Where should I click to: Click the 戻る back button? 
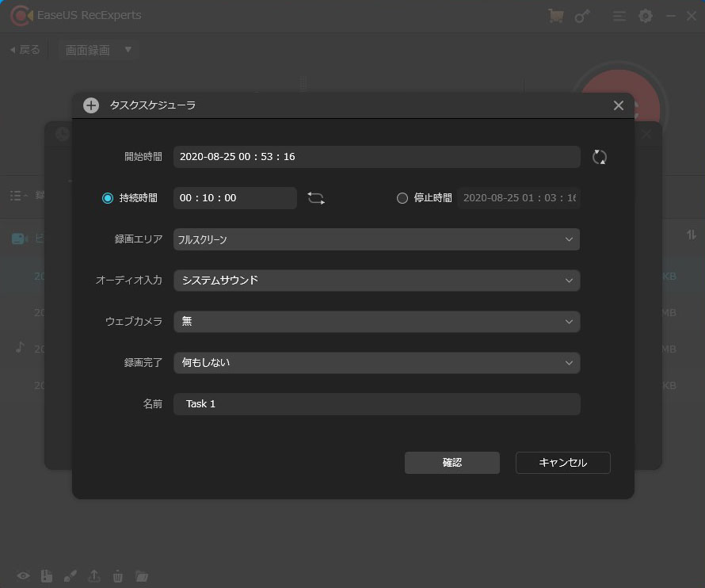(25, 49)
